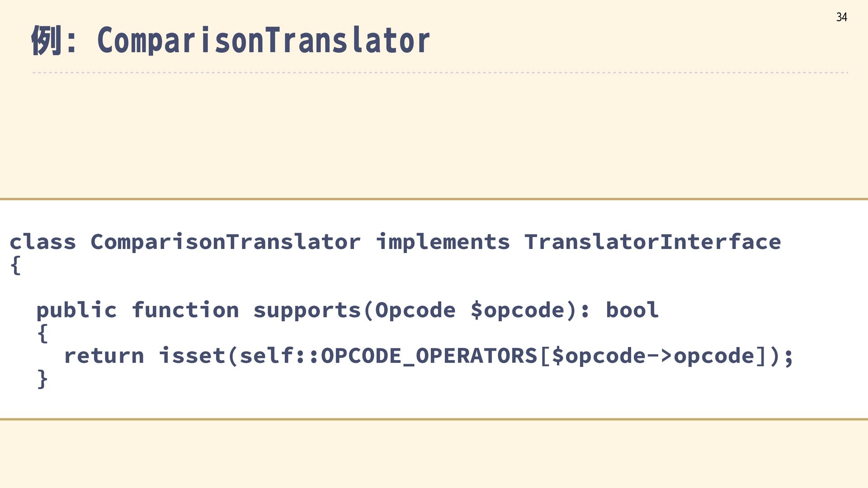Click the kanji character 例 in the title
The image size is (868, 488).
[46, 41]
